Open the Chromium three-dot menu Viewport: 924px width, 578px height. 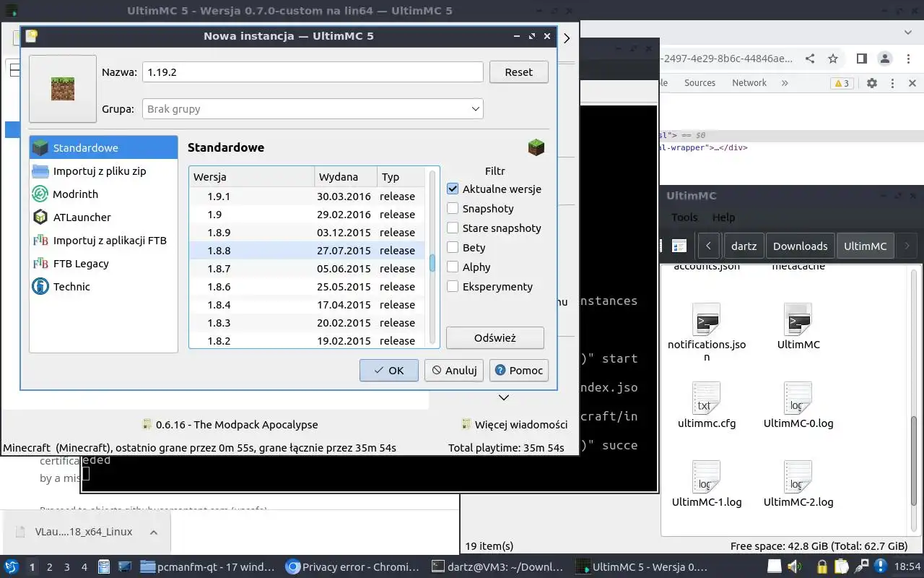click(908, 59)
